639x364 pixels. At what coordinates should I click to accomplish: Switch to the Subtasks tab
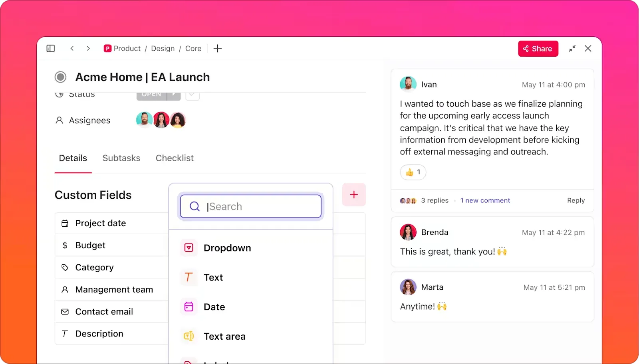(x=121, y=158)
